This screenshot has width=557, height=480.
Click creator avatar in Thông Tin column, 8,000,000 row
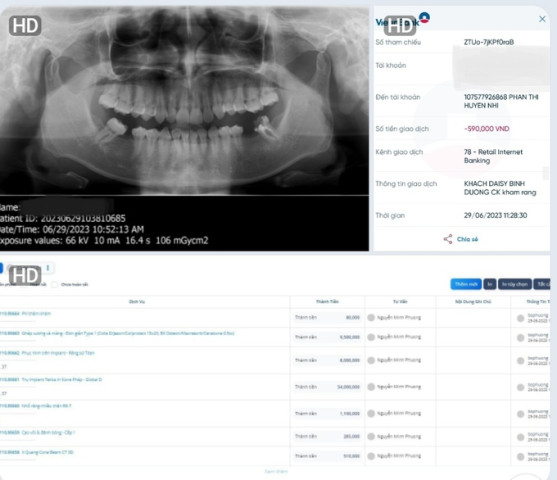click(x=520, y=361)
